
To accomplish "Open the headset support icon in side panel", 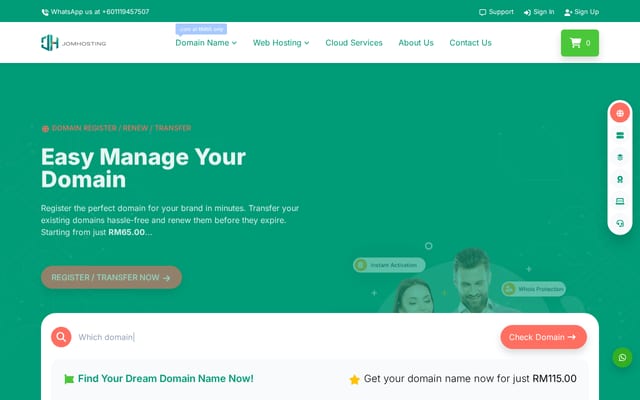I will (x=620, y=224).
